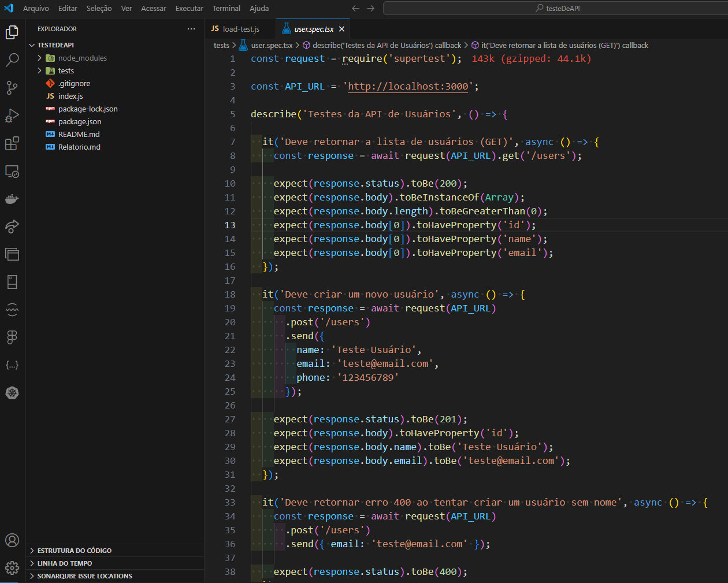Open Source Control view
Screen dimensions: 728x583
coord(12,87)
